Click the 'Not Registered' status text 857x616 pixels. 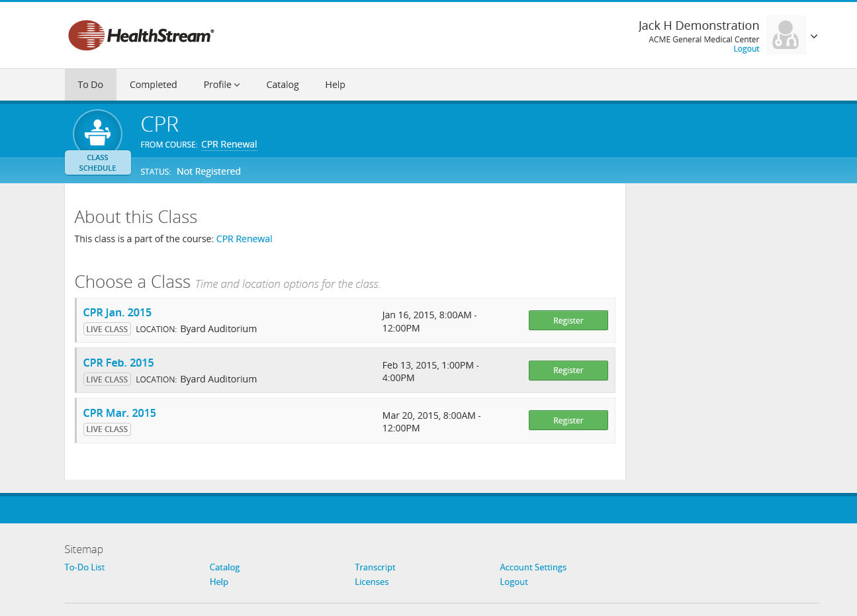pyautogui.click(x=208, y=171)
